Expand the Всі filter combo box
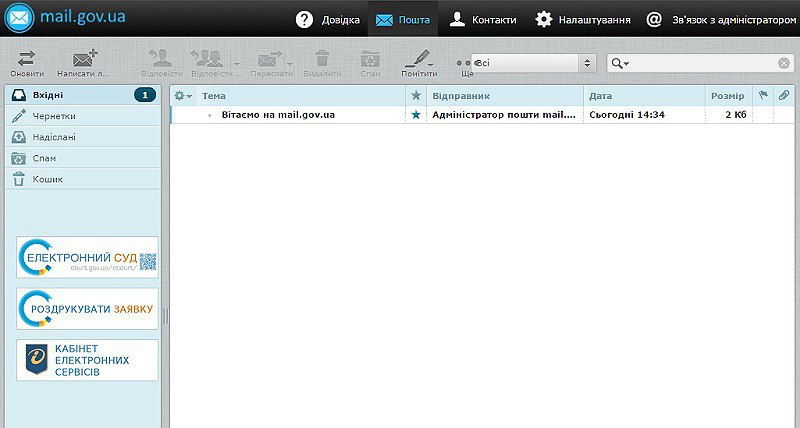This screenshot has width=800, height=428. pos(588,63)
